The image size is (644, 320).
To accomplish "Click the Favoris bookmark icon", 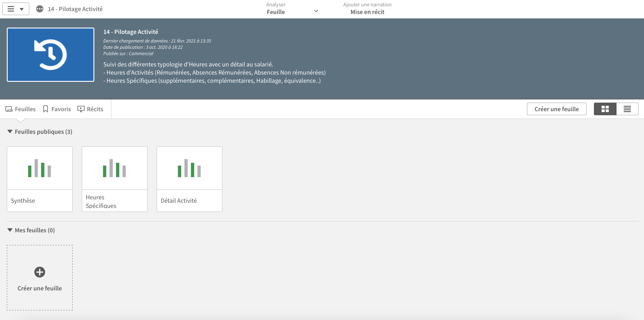I will coord(46,109).
